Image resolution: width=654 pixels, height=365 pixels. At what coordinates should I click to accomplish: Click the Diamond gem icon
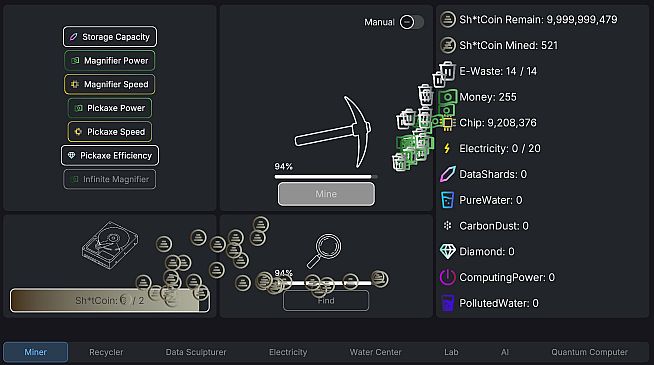(x=448, y=252)
